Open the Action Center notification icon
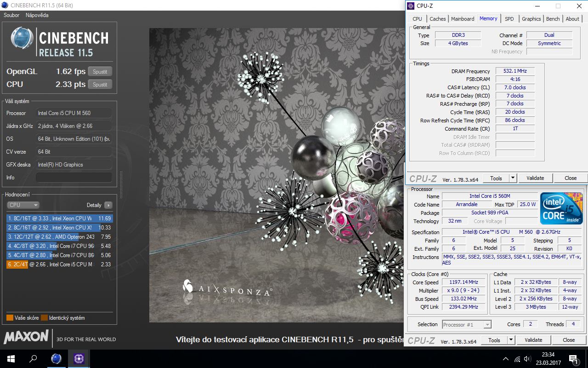The width and height of the screenshot is (588, 368). [573, 359]
